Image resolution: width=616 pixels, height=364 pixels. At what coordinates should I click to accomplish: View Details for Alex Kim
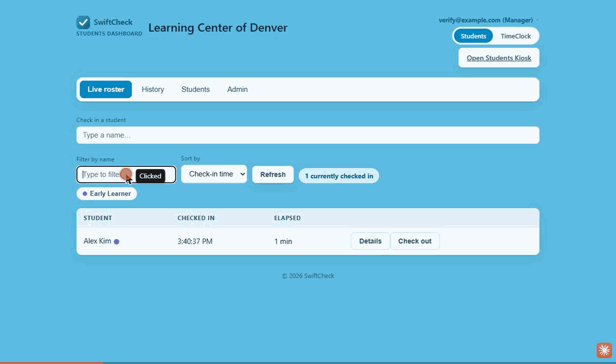tap(370, 241)
